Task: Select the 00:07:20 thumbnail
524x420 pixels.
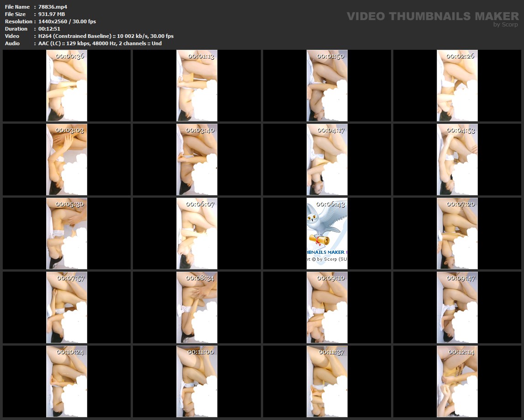Action: tap(457, 233)
